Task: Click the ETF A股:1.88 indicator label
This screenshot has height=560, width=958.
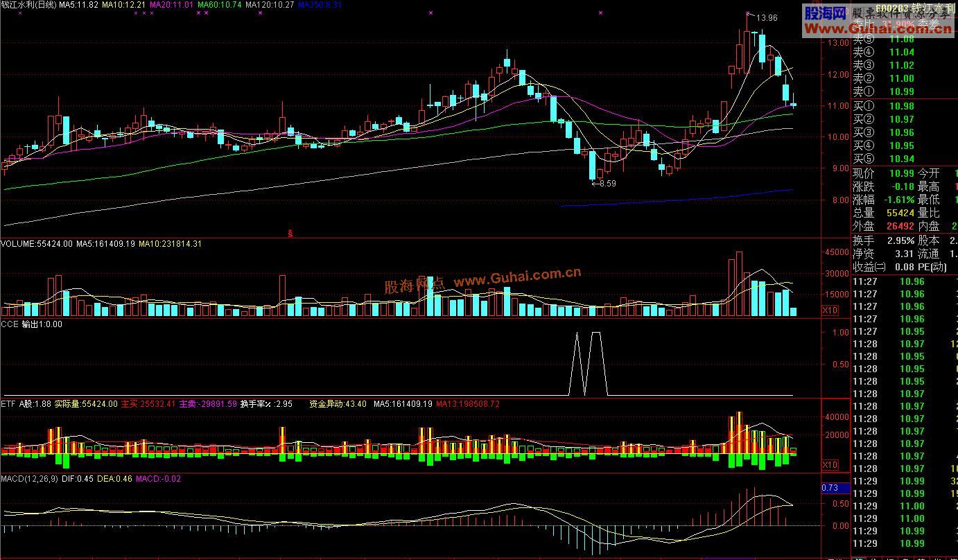Action: click(x=26, y=403)
